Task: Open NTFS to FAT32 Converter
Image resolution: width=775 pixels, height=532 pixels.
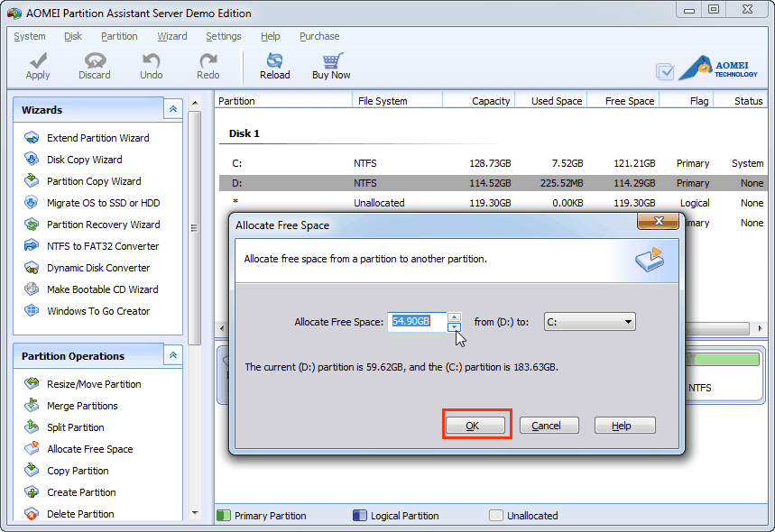Action: (103, 246)
